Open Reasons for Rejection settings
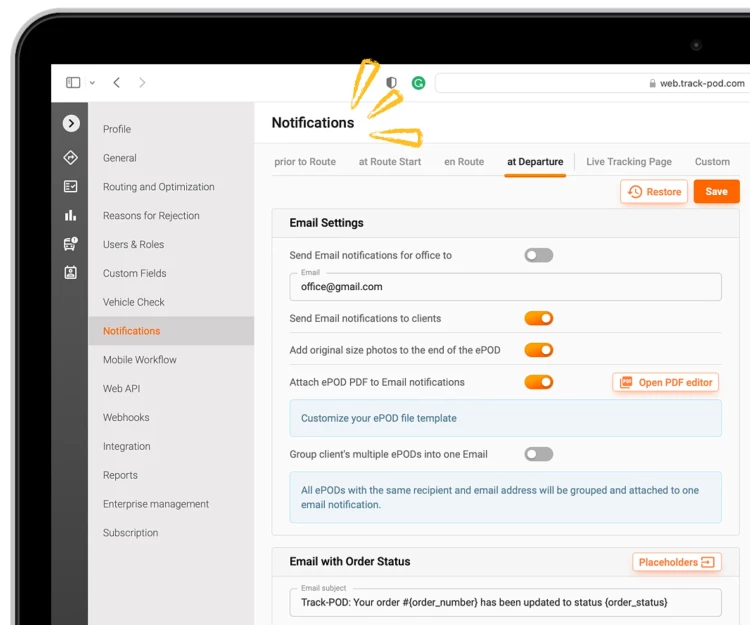The width and height of the screenshot is (750, 625). [x=151, y=216]
